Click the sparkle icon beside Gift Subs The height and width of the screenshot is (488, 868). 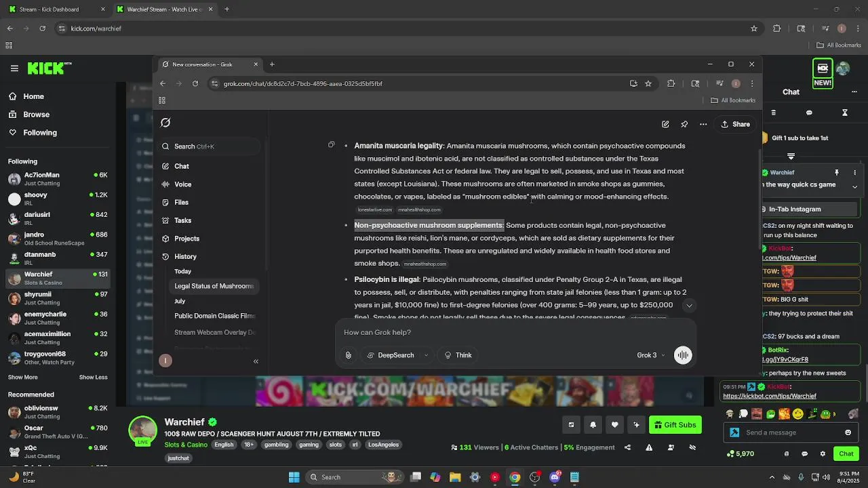pyautogui.click(x=636, y=425)
